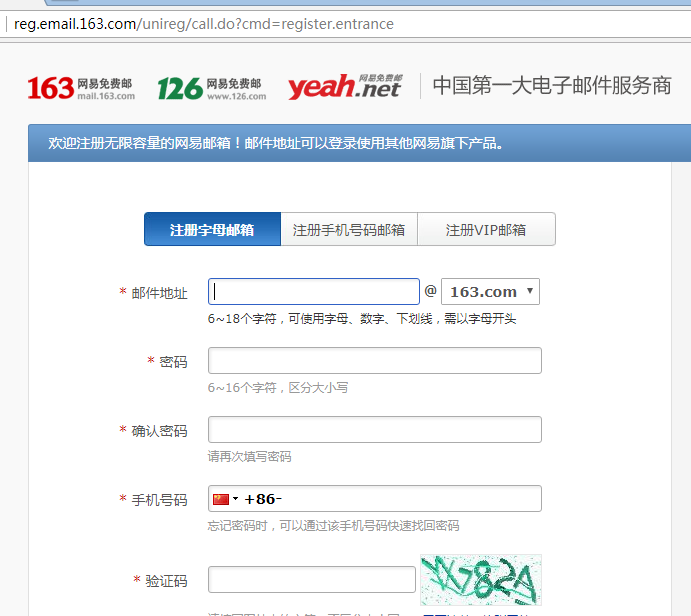The width and height of the screenshot is (691, 616).
Task: Click the 中国第一大电子邮件服务商 slogan text
Action: point(551,86)
